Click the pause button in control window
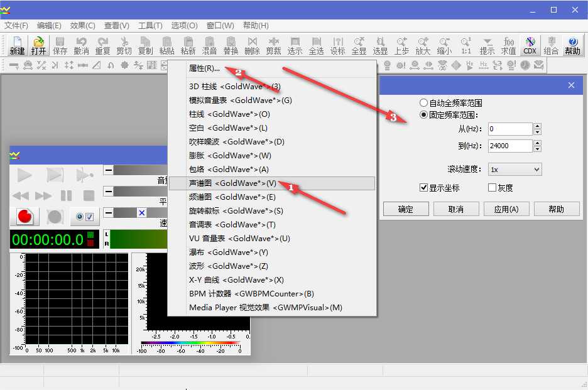The image size is (588, 390). (67, 195)
